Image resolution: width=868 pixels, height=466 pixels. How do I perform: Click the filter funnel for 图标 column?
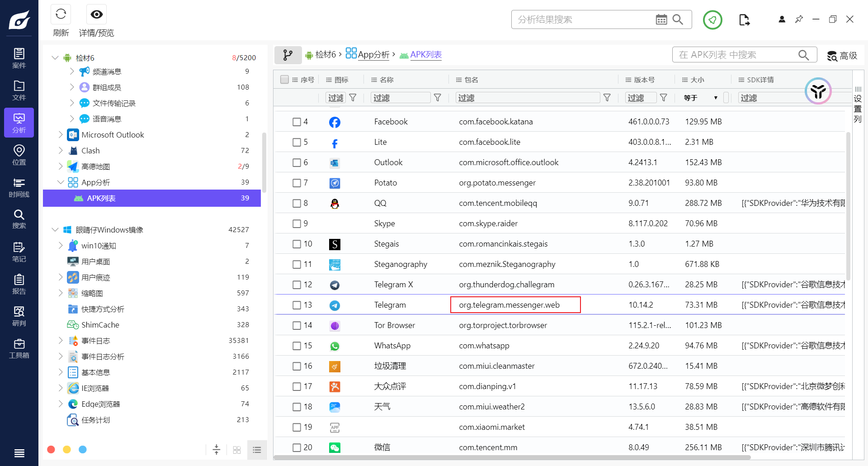click(353, 98)
